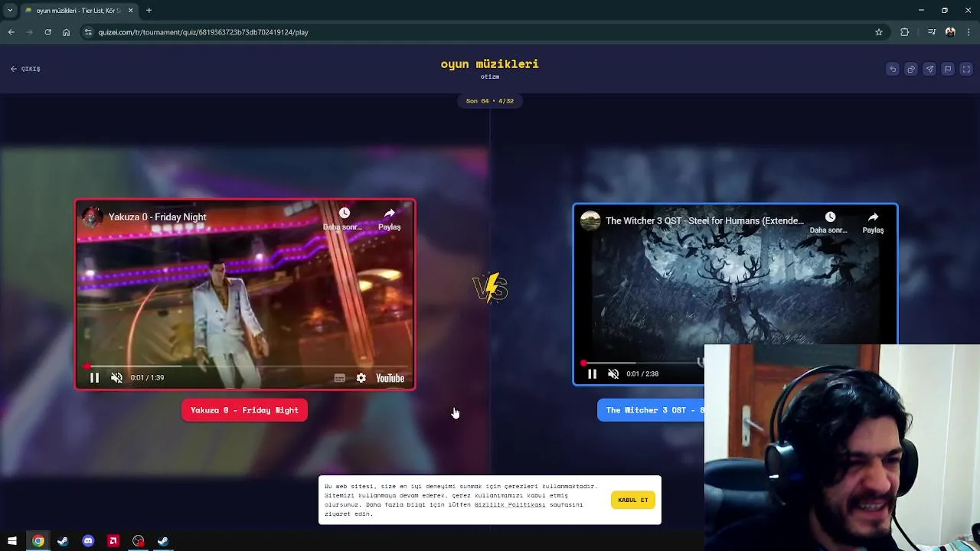The width and height of the screenshot is (980, 551).
Task: Open the browser home page
Action: (x=66, y=32)
